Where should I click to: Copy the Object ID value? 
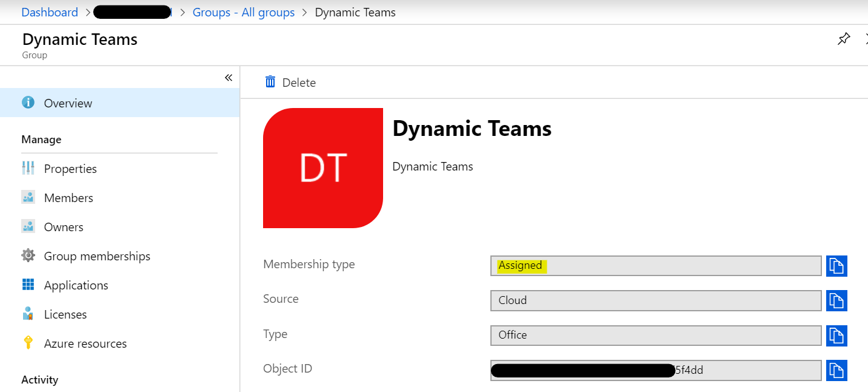click(x=836, y=370)
